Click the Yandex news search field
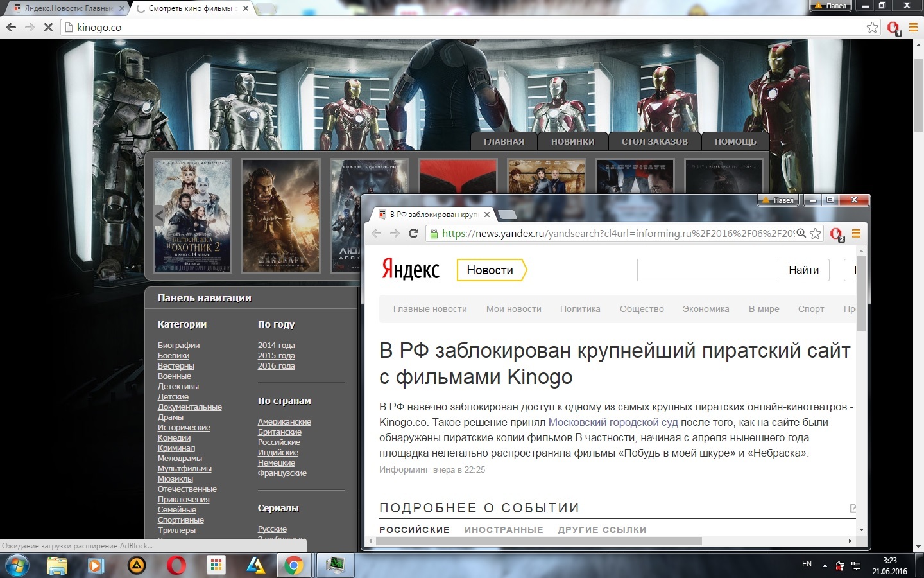The width and height of the screenshot is (924, 578). point(707,270)
